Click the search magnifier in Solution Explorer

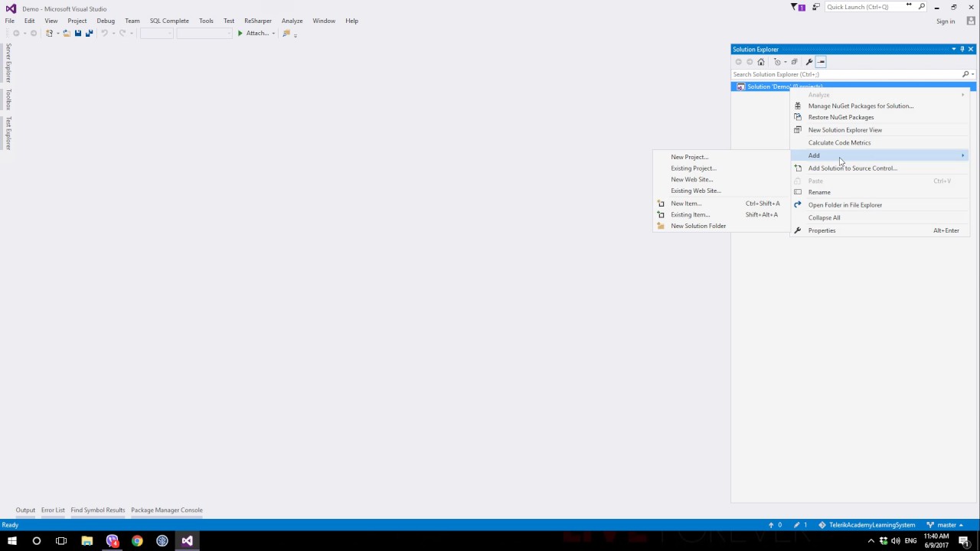[x=965, y=74]
